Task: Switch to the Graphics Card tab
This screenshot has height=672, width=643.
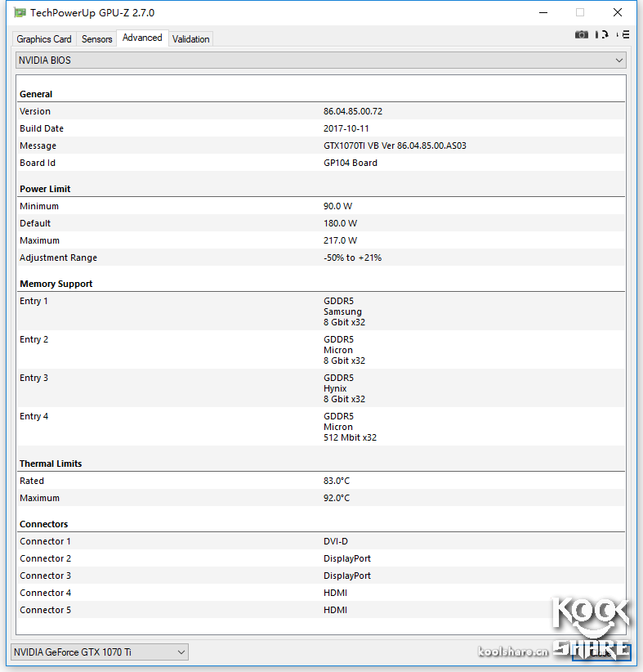Action: pos(44,39)
